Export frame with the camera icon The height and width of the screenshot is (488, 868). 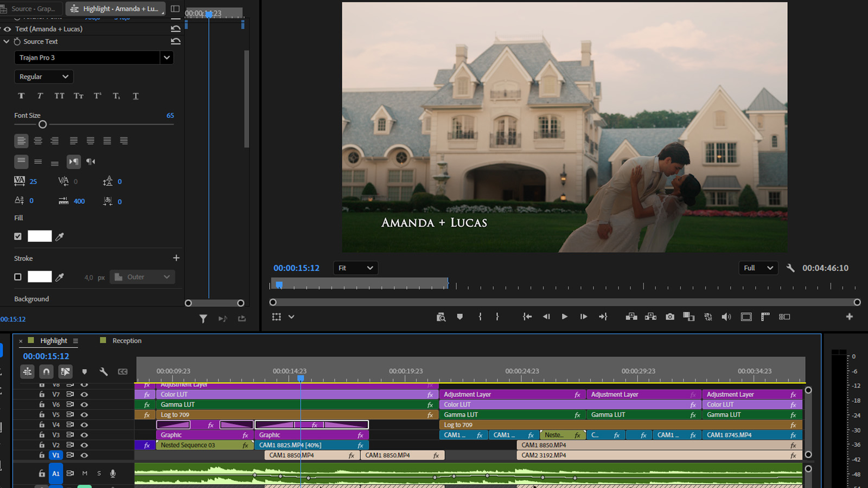[x=670, y=317]
